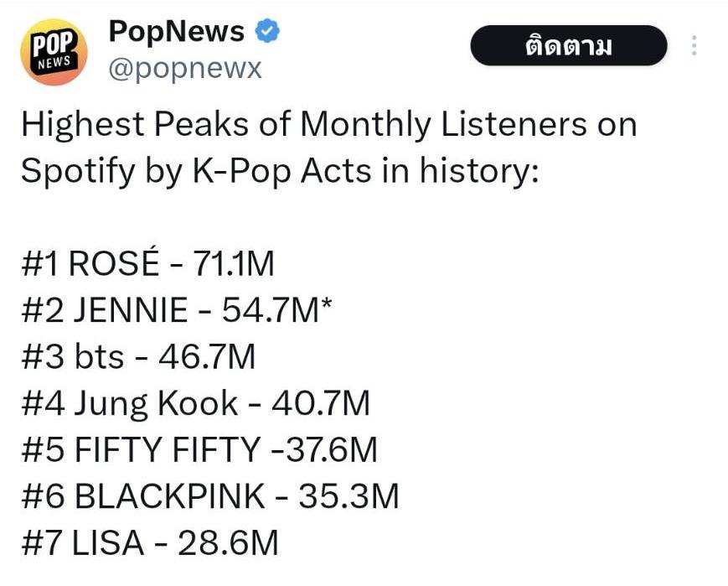Click the "#2 JENNIE" entry
The image size is (728, 586).
point(105,312)
